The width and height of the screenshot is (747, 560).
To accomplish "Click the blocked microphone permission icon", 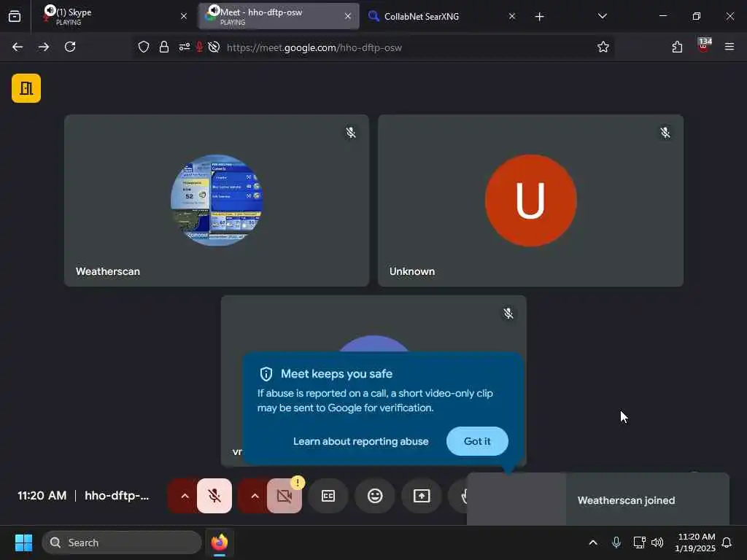I will (199, 47).
